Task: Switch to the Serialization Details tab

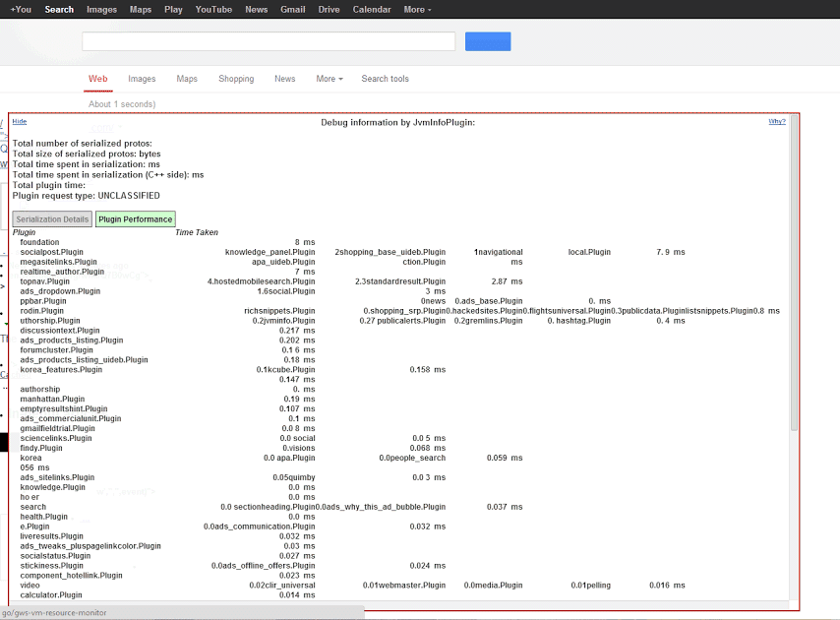Action: (51, 218)
